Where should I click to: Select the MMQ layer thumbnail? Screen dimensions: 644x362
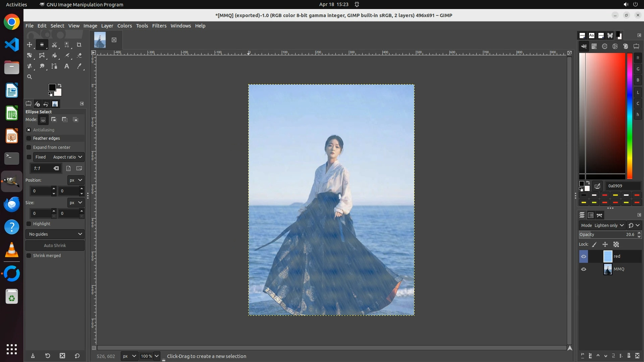[x=608, y=269]
